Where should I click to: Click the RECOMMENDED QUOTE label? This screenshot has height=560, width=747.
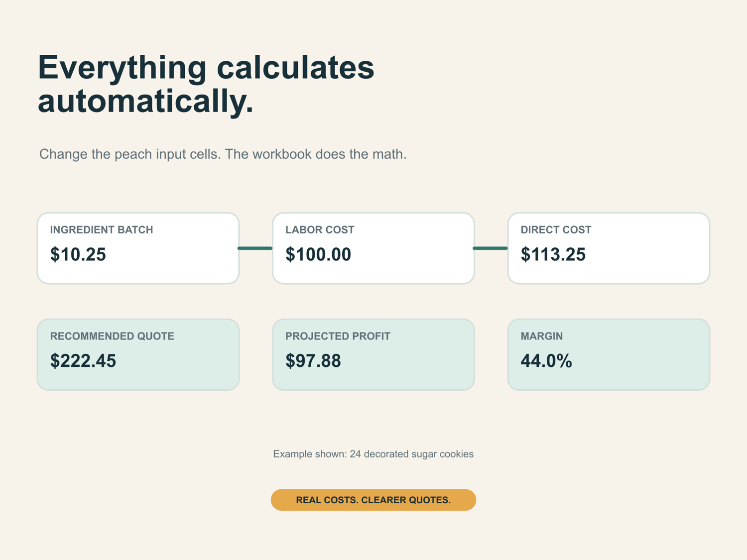[x=112, y=336]
